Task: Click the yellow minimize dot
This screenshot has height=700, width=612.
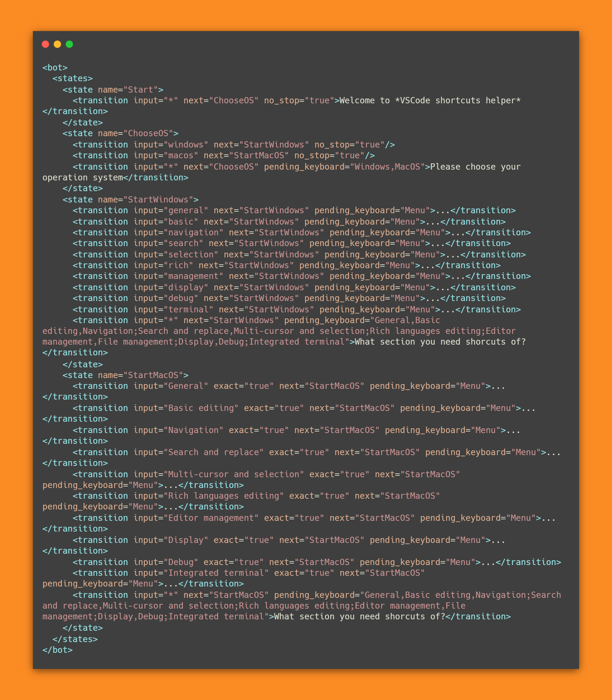Action: pos(57,44)
